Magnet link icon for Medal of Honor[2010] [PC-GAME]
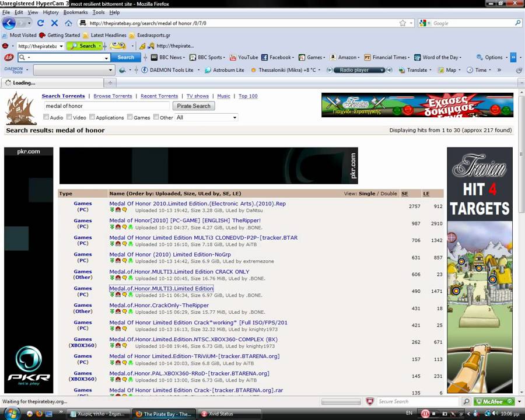This screenshot has width=525, height=420. tap(118, 227)
